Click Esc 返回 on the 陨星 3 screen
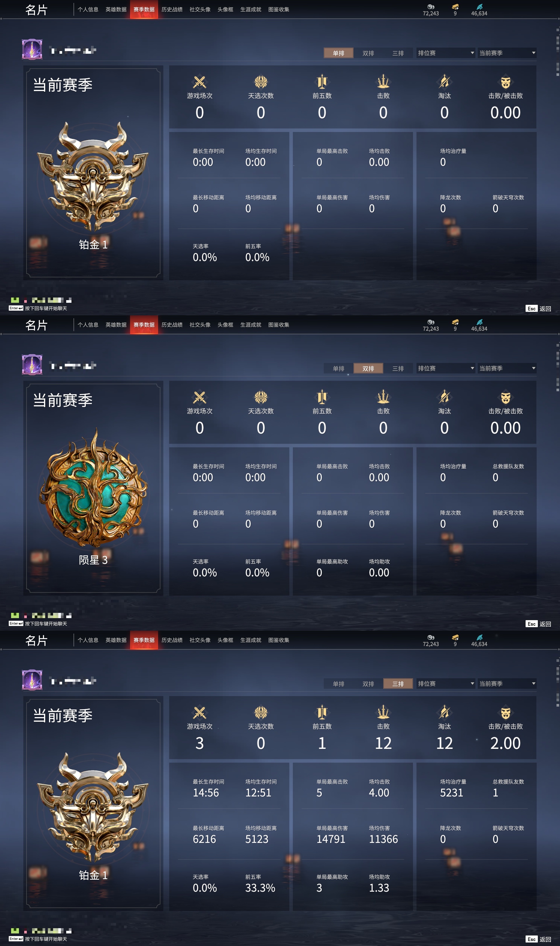The height and width of the screenshot is (946, 560). point(538,623)
